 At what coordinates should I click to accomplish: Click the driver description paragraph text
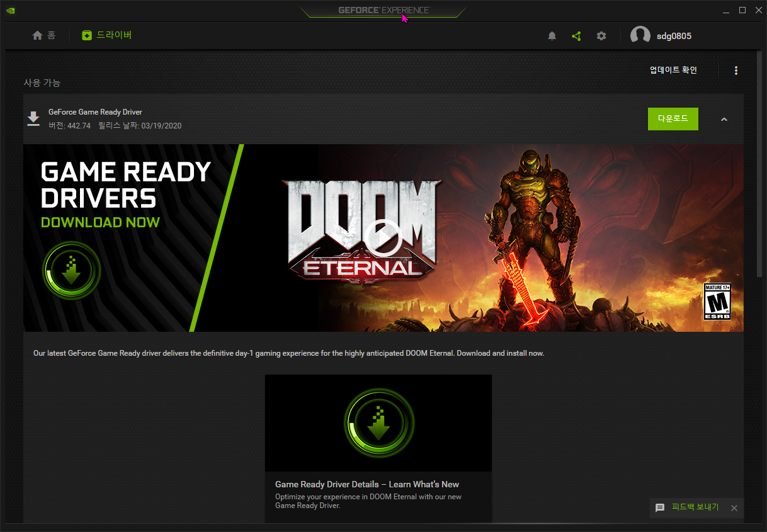pos(288,353)
